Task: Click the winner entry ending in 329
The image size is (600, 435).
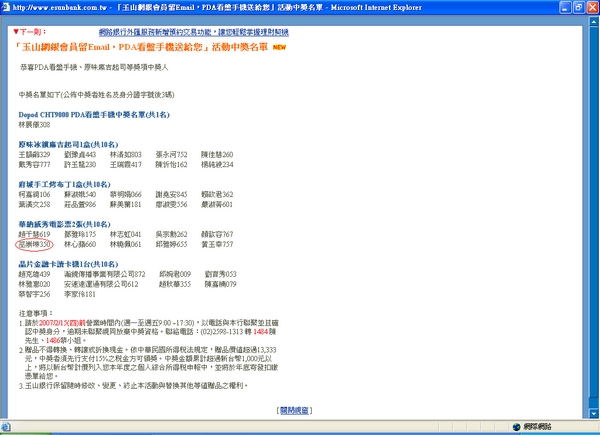Action: coord(34,155)
